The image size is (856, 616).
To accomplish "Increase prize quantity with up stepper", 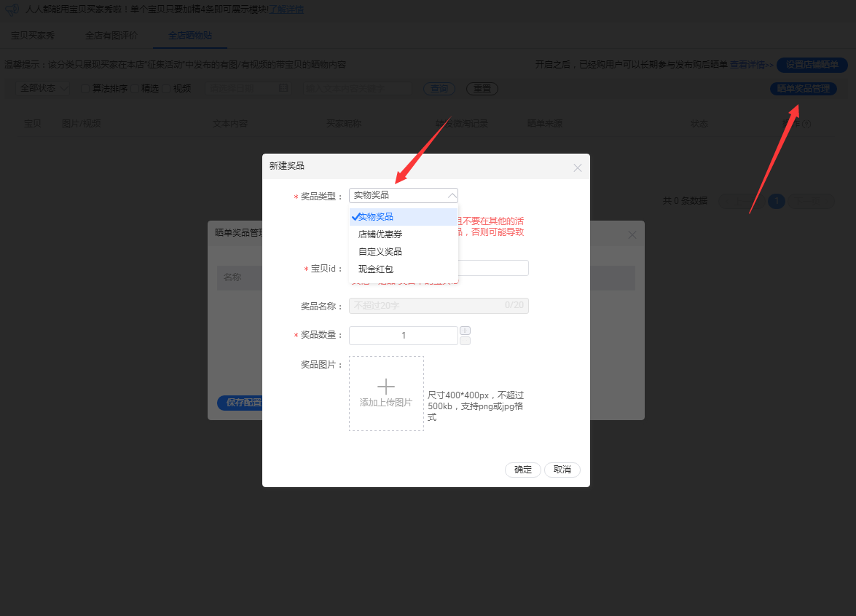I will coord(466,331).
